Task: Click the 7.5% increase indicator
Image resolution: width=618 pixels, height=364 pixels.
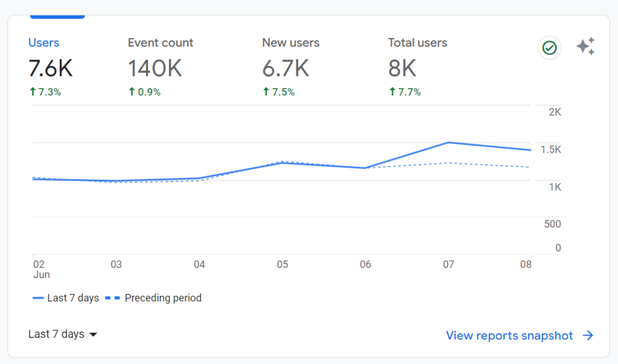Action: [x=279, y=92]
